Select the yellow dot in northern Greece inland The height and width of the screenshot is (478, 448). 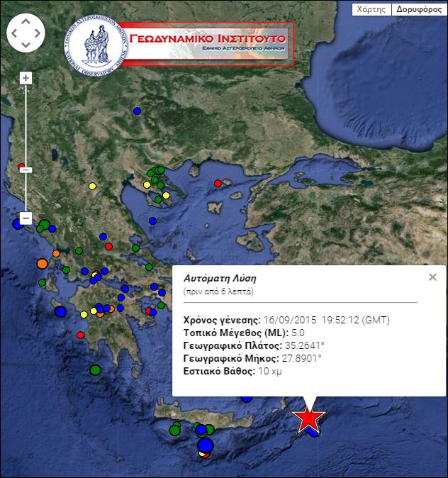pos(92,186)
